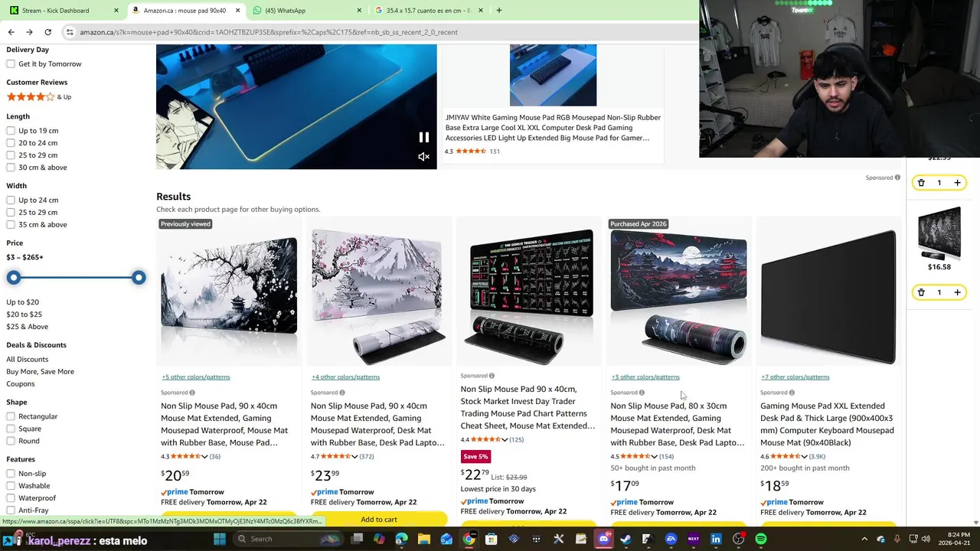This screenshot has width=980, height=551.
Task: Remove the cart item below $16.58
Action: click(x=921, y=292)
